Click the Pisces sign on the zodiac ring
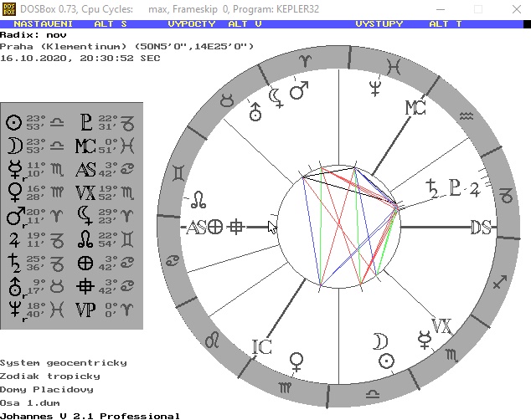 [394, 67]
